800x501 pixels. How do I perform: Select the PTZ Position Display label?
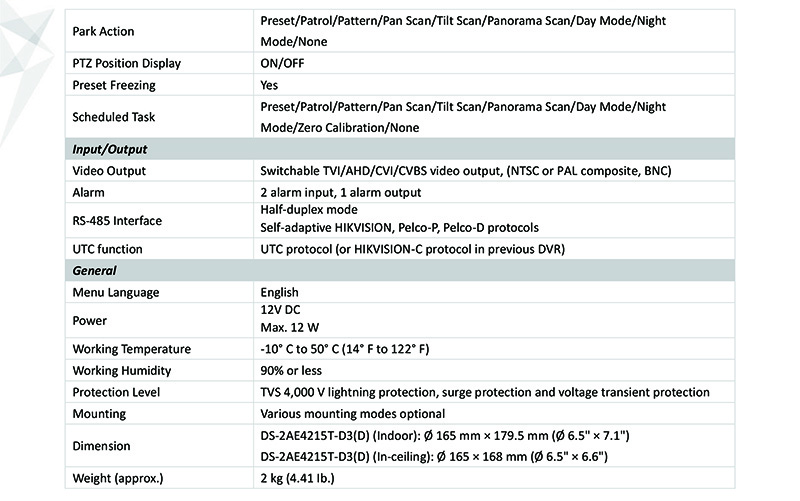tap(127, 64)
